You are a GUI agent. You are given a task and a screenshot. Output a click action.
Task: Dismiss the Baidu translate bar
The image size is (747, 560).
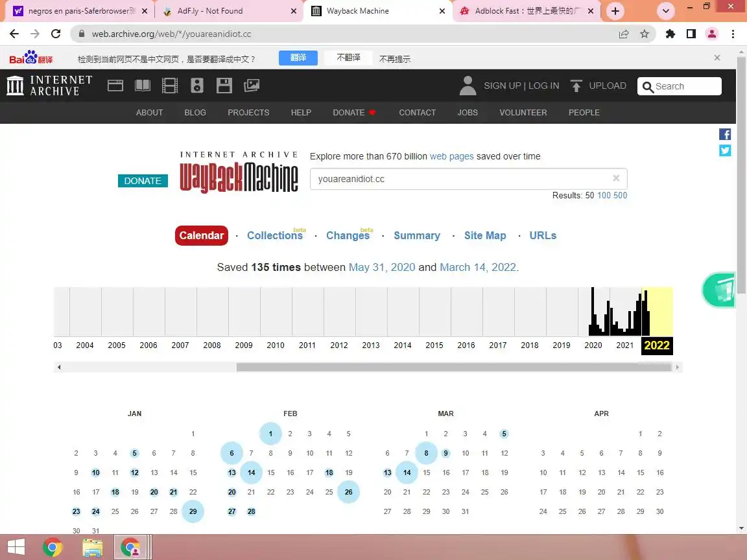pos(717,58)
